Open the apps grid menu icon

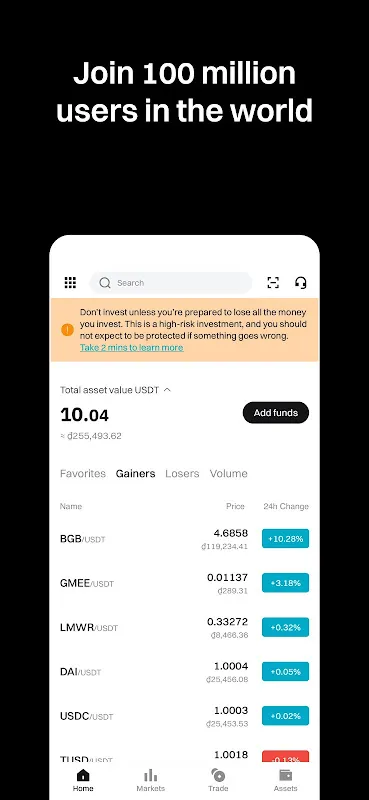pyautogui.click(x=70, y=283)
